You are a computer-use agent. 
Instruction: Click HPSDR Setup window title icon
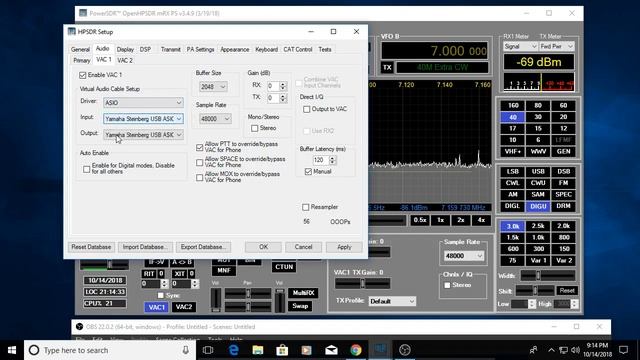click(x=72, y=31)
